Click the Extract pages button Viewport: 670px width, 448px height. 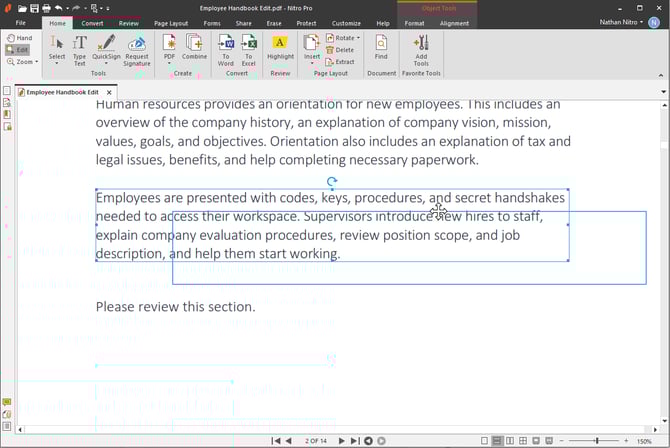(340, 62)
